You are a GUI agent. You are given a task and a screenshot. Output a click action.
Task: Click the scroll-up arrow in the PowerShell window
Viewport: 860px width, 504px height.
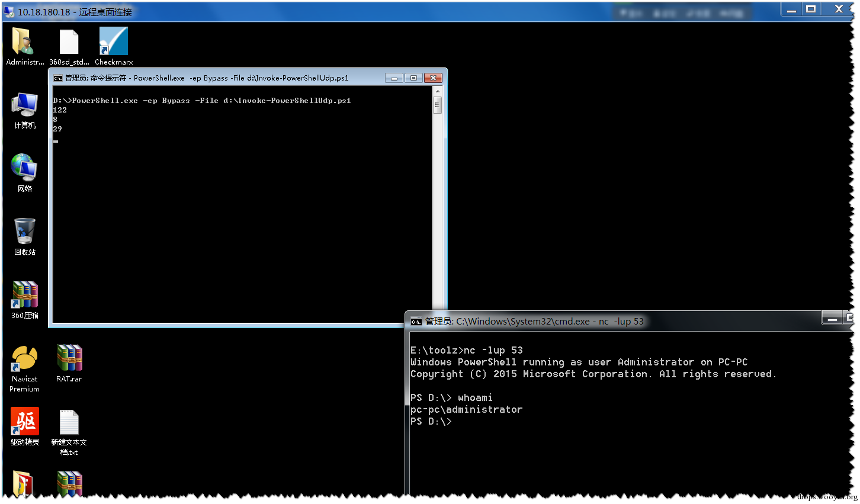coord(438,91)
